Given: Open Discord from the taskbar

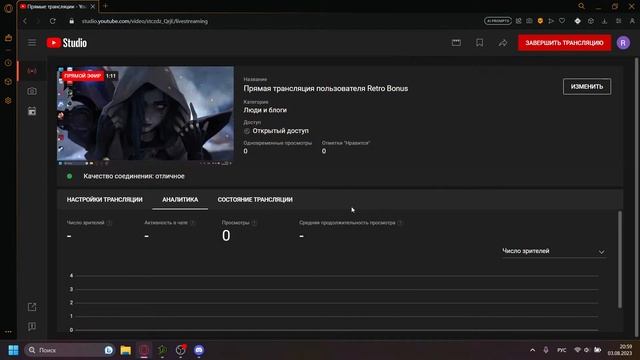Looking at the screenshot, I should 199,350.
